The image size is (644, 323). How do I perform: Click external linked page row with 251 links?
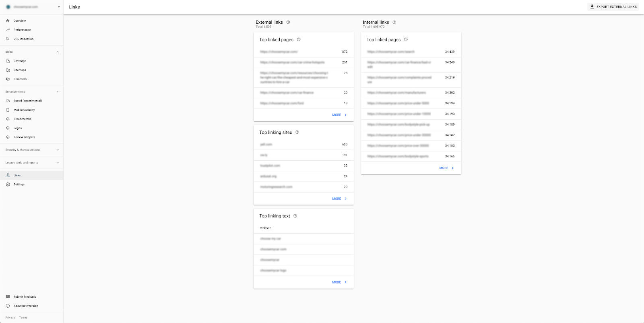(304, 62)
